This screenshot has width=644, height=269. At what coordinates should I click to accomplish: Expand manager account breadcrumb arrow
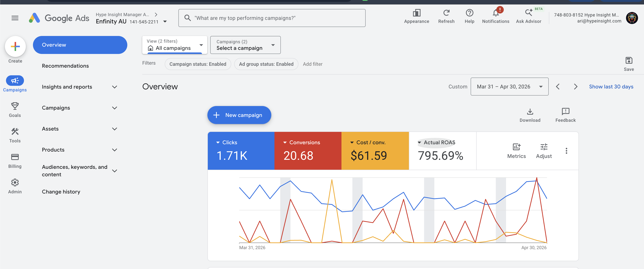click(x=156, y=14)
